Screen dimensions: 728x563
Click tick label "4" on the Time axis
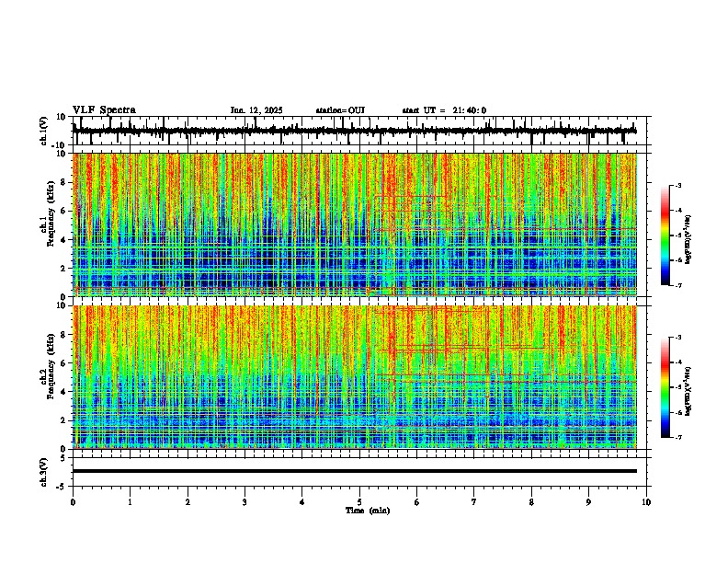tap(302, 502)
